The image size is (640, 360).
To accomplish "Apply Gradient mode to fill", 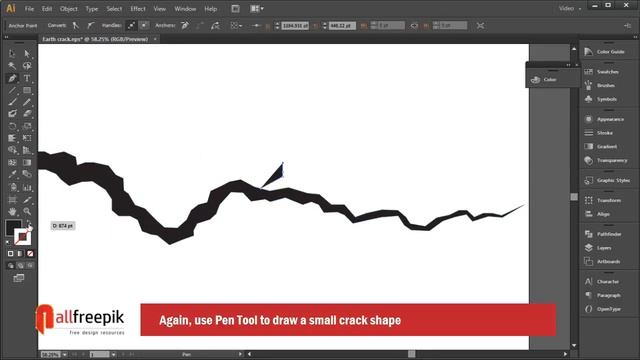I will pyautogui.click(x=20, y=254).
